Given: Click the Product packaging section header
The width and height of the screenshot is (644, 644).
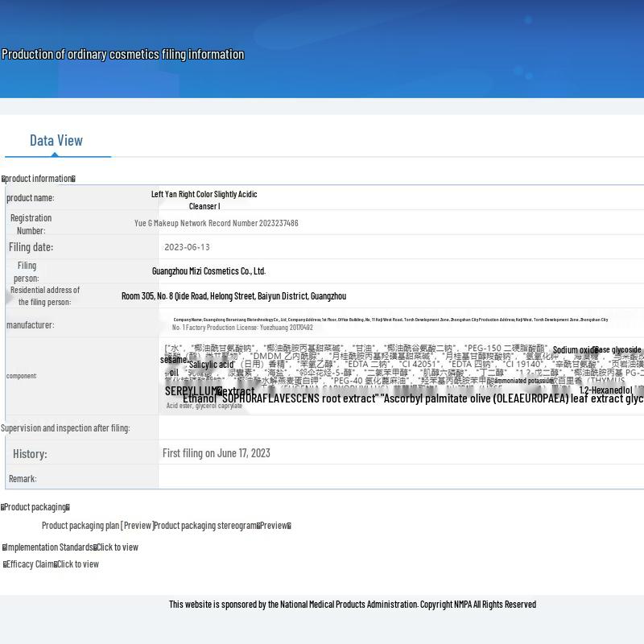Looking at the screenshot, I should [35, 507].
